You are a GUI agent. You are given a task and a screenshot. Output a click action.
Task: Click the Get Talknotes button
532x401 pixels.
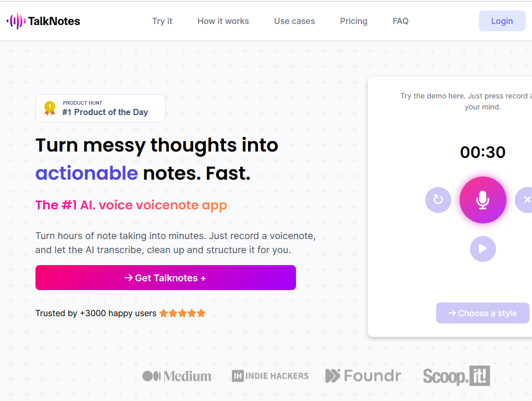(165, 278)
